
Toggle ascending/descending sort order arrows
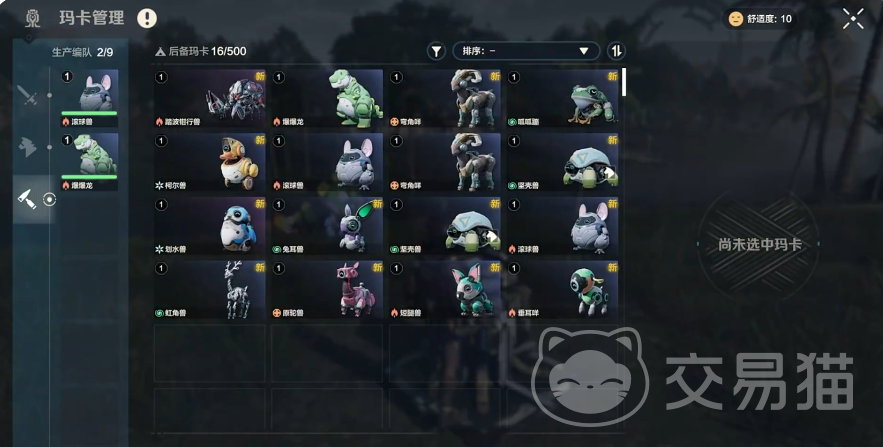617,51
